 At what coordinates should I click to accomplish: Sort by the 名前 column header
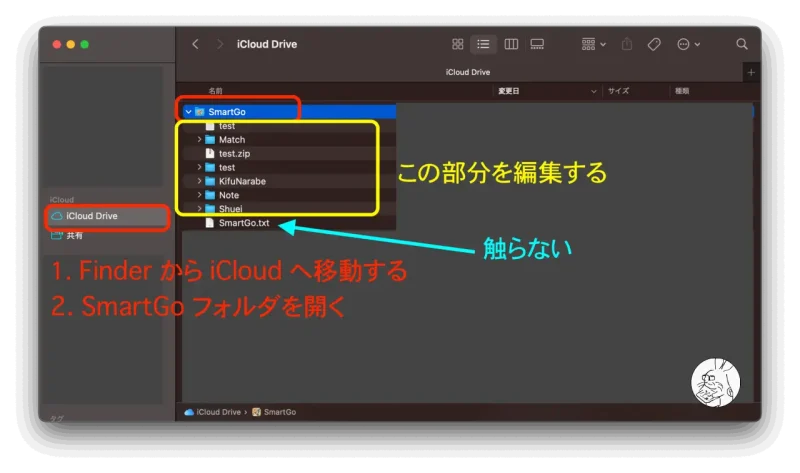(215, 91)
